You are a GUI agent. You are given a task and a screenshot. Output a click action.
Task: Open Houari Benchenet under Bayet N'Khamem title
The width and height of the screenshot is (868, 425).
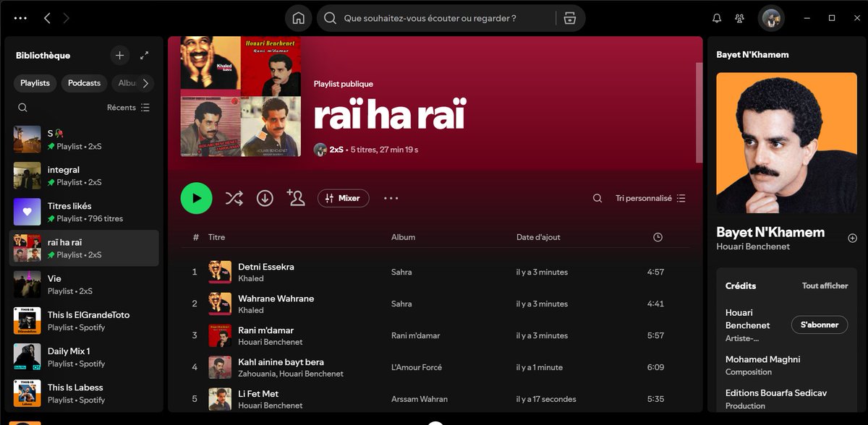pos(753,246)
